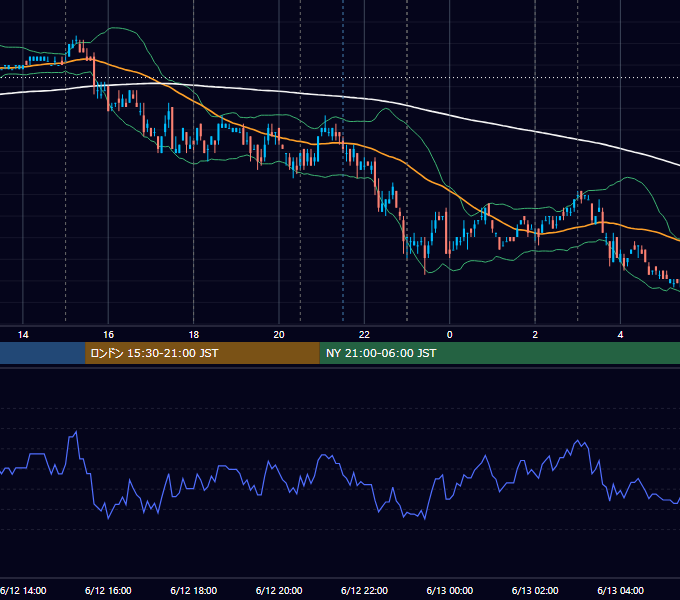Click the 16 hour axis label
The width and height of the screenshot is (680, 600).
click(108, 335)
